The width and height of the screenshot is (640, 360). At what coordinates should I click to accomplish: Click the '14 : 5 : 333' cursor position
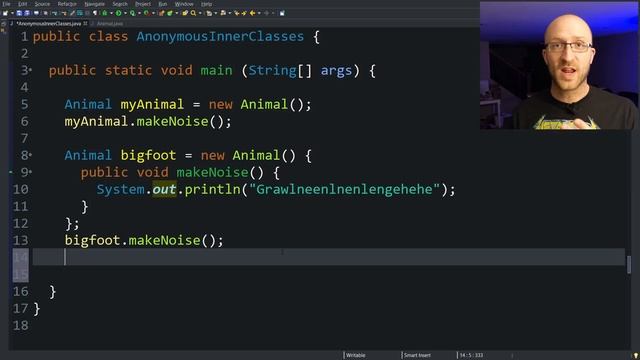(x=471, y=356)
